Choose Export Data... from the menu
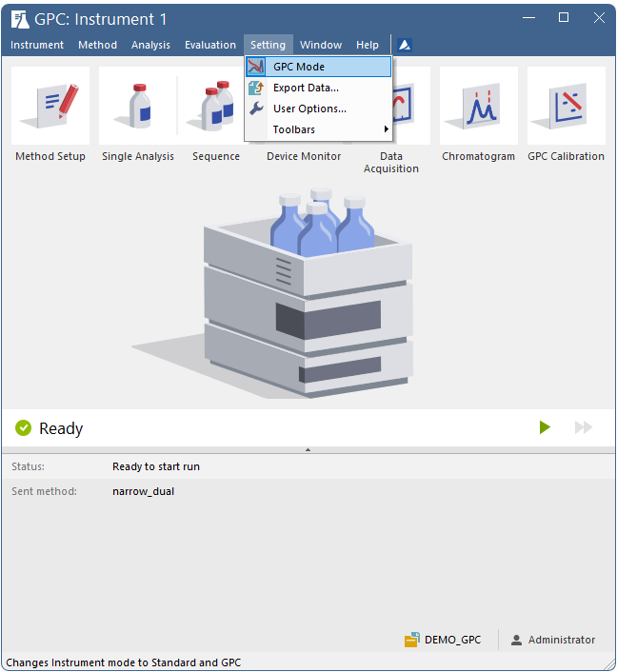Screen dimensions: 617x672 (319, 88)
